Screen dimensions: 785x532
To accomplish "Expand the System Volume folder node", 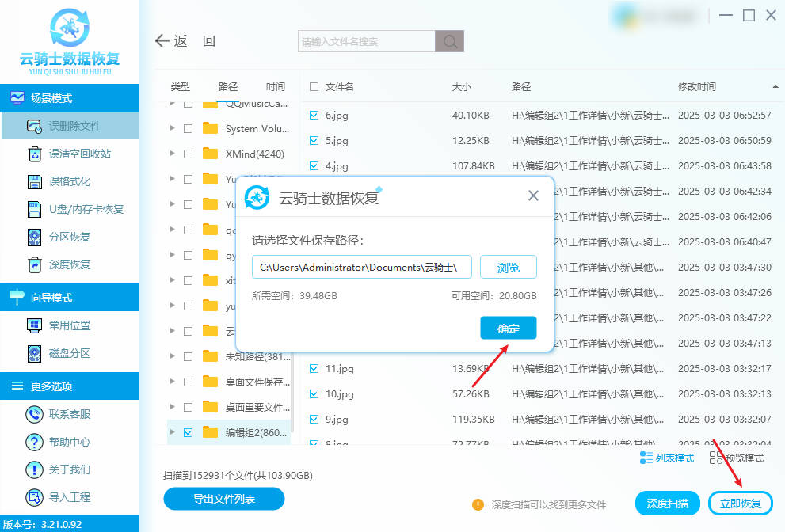I will pyautogui.click(x=173, y=128).
